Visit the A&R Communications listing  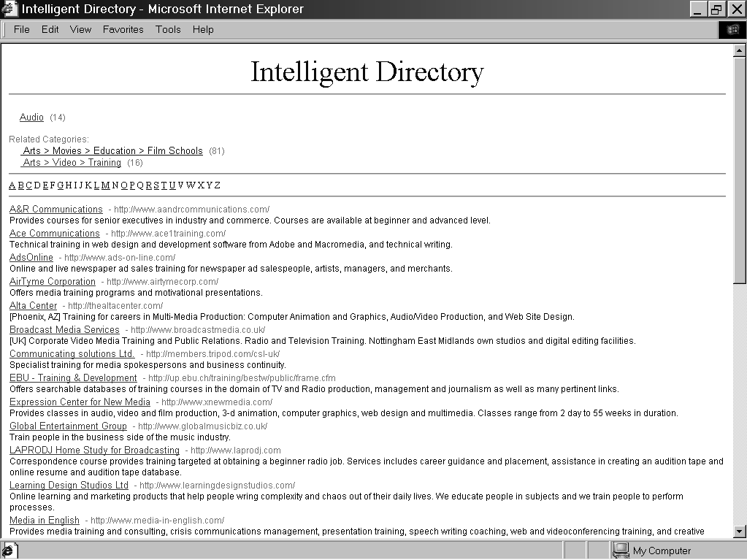click(56, 210)
